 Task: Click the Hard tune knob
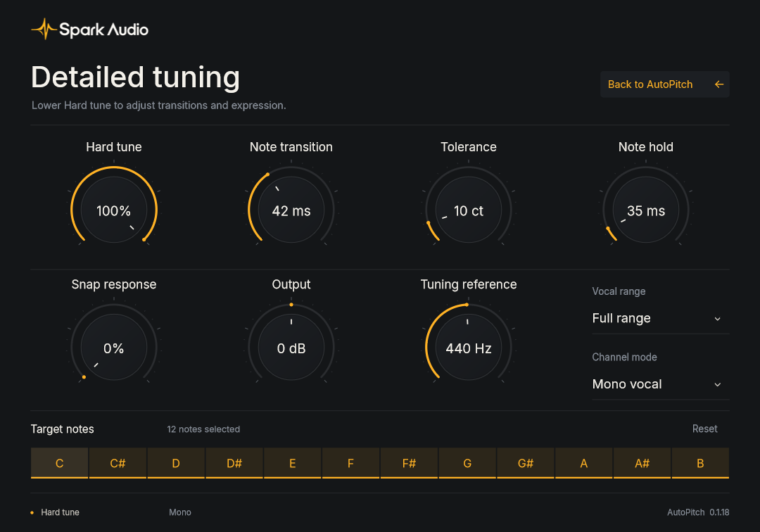(x=114, y=210)
